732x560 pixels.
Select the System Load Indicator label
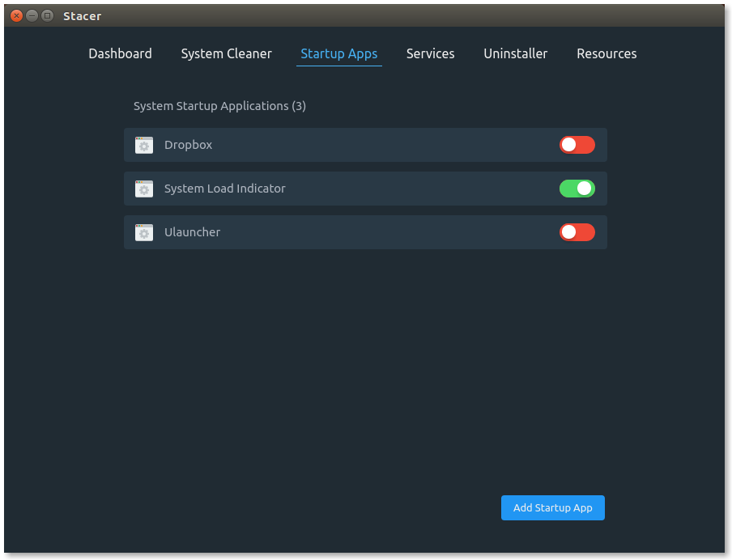(x=224, y=189)
